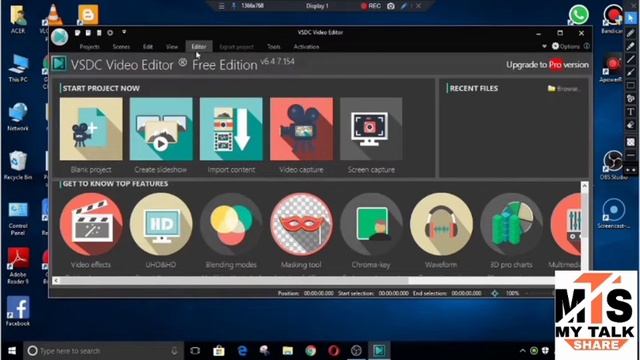Select the eraser tool in drawing toolbar
The image size is (640, 360).
(631, 125)
